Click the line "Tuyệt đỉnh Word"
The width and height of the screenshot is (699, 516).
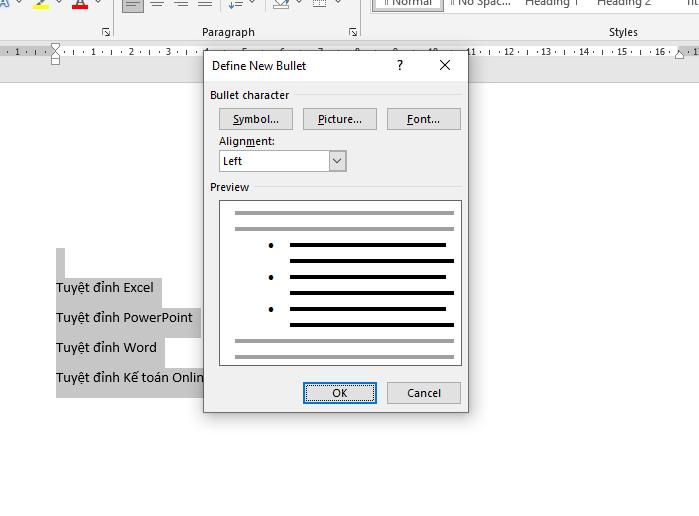click(x=107, y=347)
